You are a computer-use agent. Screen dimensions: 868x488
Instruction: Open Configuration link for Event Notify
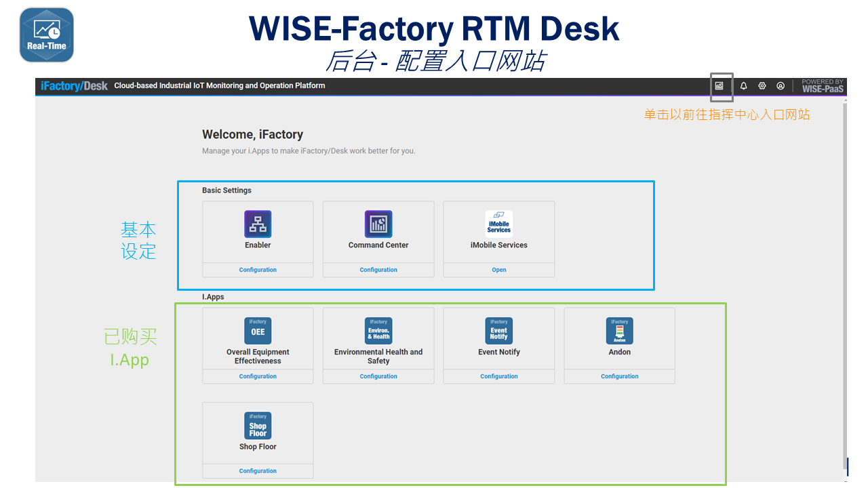[499, 376]
